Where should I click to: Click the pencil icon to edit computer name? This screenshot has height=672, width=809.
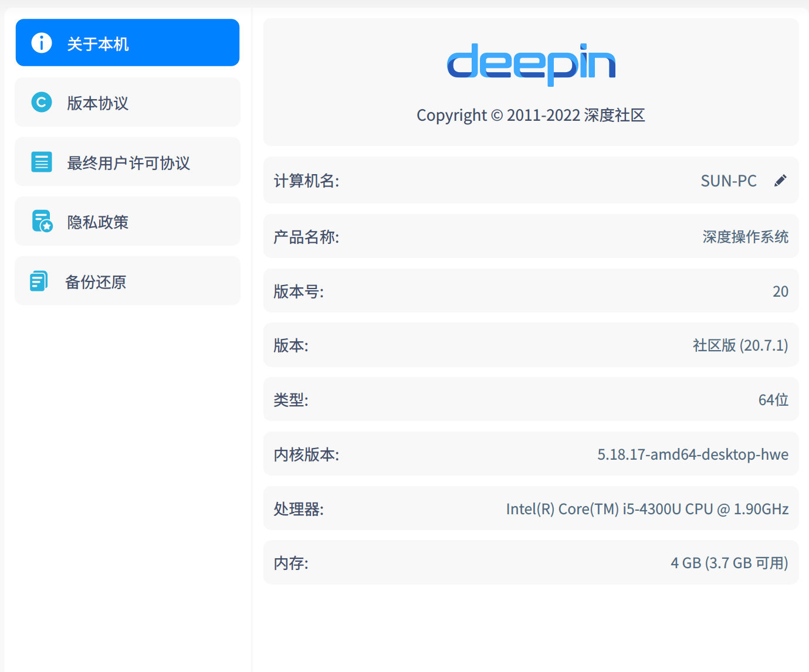[x=780, y=180]
